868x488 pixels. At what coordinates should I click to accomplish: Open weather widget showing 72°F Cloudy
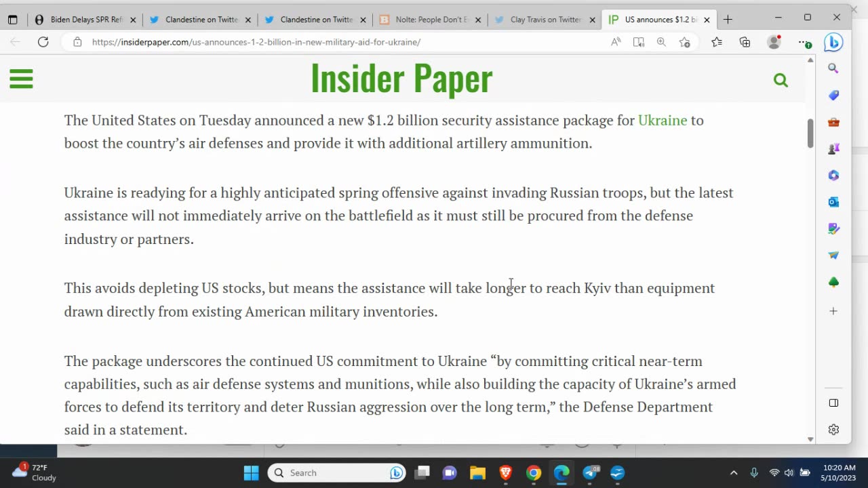pyautogui.click(x=35, y=472)
